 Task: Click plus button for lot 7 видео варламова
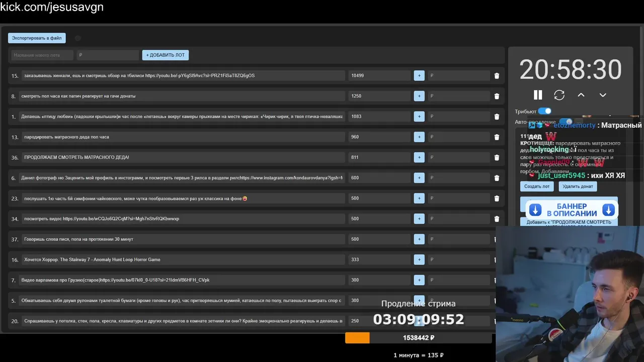419,280
